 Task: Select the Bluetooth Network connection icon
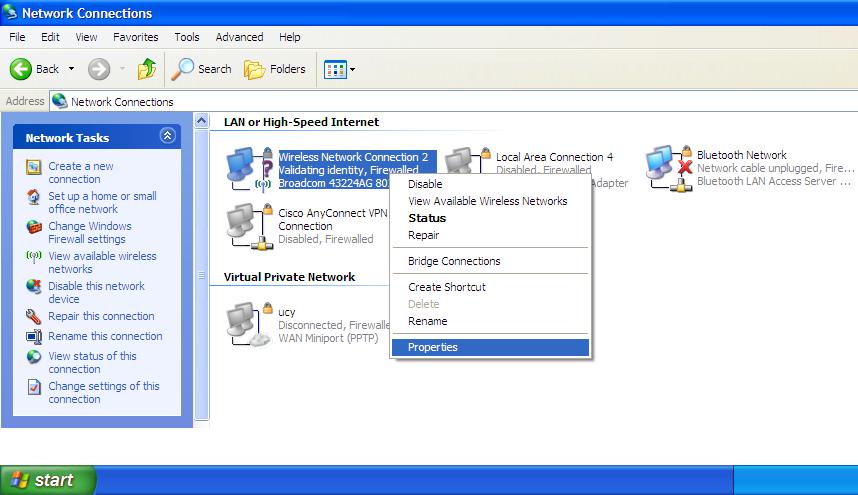(x=669, y=168)
